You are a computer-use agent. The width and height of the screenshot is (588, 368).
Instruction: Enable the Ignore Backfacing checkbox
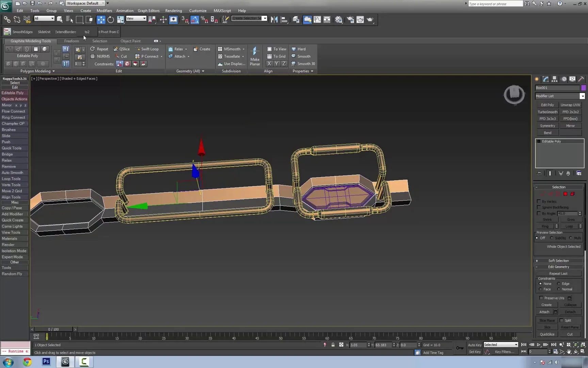click(x=539, y=207)
